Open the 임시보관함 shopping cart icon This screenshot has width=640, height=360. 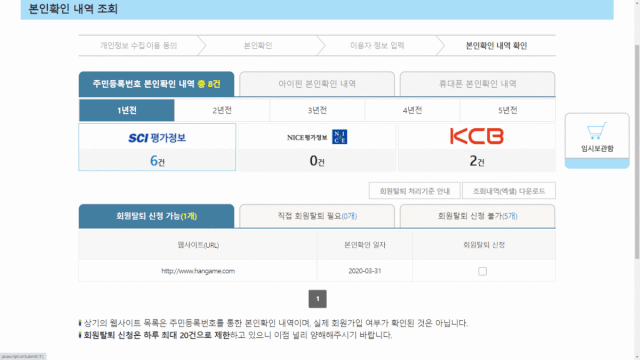tap(597, 131)
